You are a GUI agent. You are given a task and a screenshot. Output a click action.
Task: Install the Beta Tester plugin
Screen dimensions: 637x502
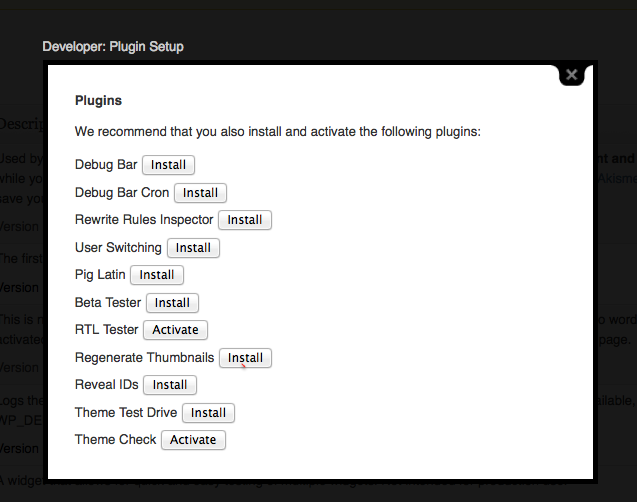pyautogui.click(x=172, y=302)
